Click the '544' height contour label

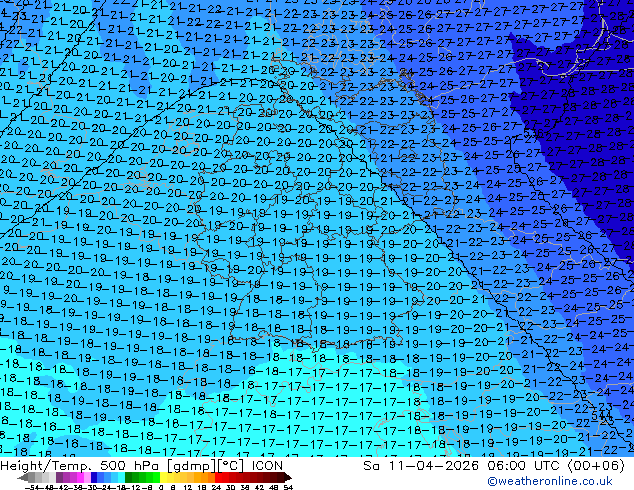click(601, 416)
